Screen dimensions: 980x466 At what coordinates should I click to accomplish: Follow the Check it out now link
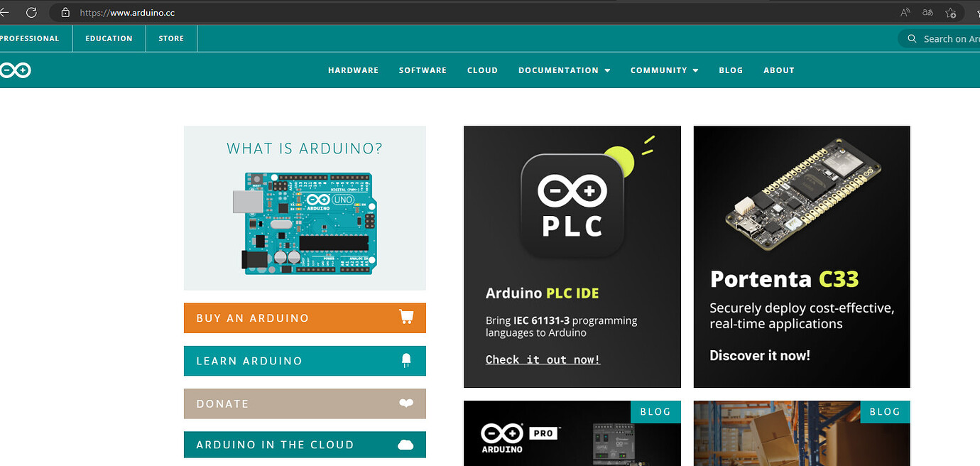click(x=543, y=359)
